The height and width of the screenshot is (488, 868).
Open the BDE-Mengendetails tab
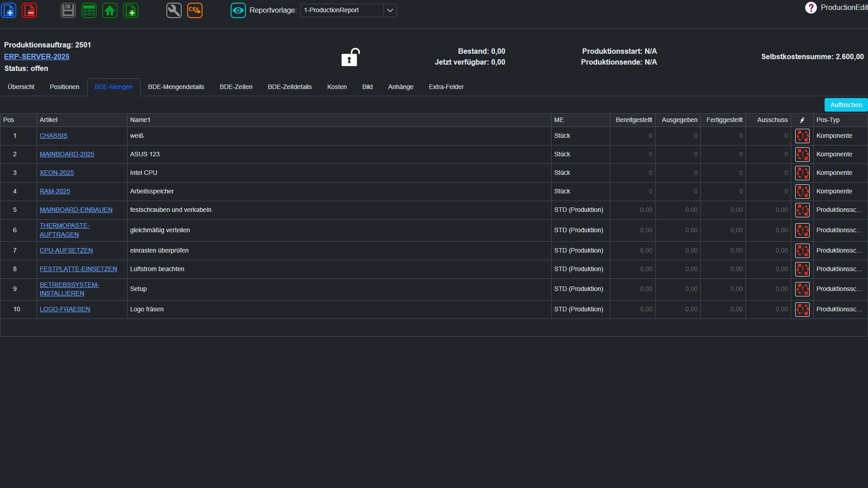point(176,87)
